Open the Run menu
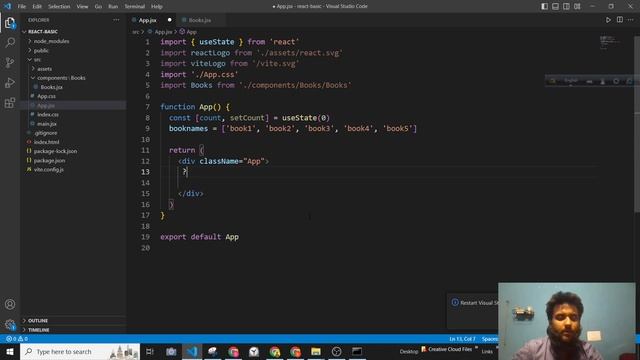Image resolution: width=640 pixels, height=360 pixels. point(113,6)
